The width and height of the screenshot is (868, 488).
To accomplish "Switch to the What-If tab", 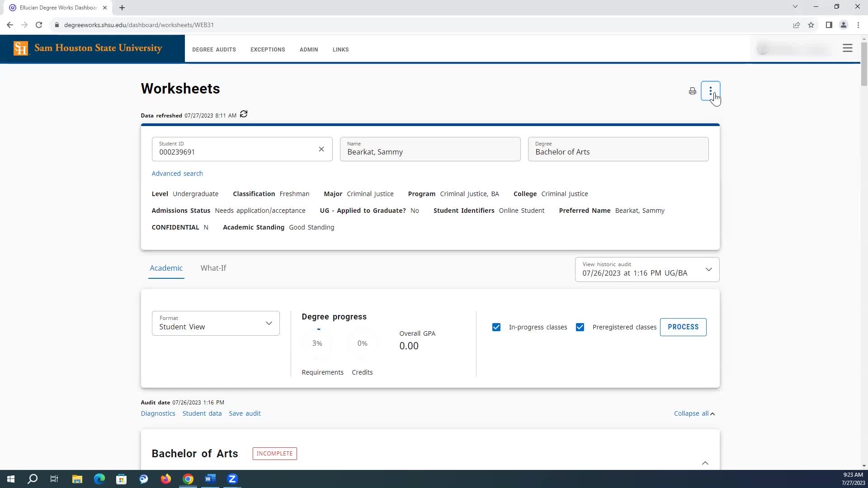I will click(x=213, y=268).
